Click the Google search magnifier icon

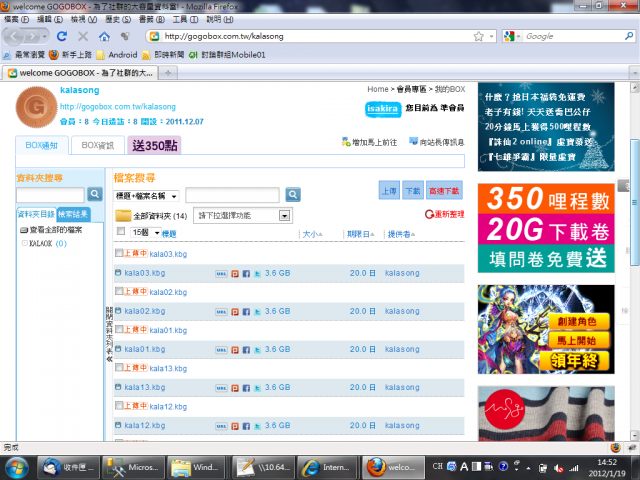point(629,36)
